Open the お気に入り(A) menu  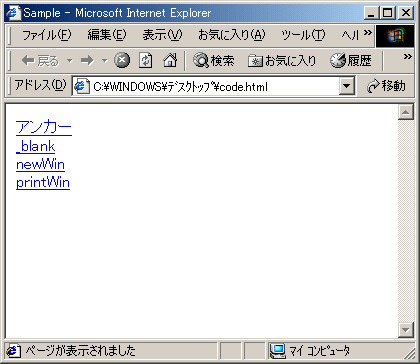click(x=232, y=35)
